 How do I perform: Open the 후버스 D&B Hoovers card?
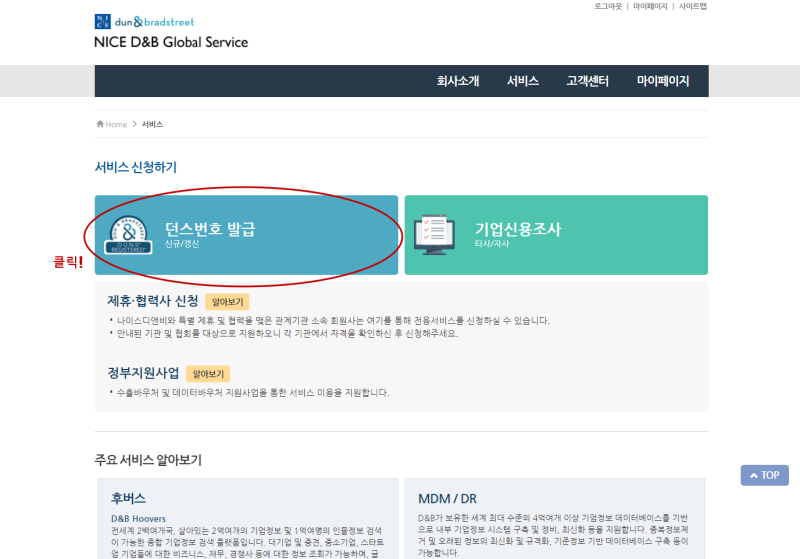point(247,519)
